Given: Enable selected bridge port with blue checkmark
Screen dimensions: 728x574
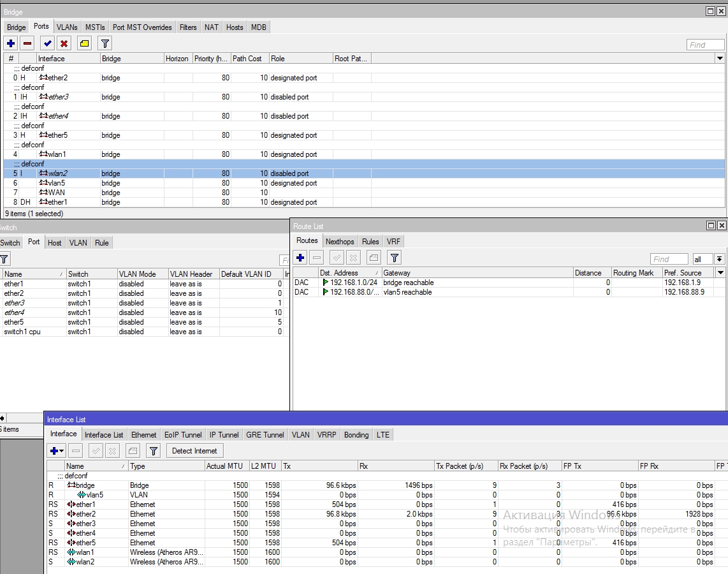Looking at the screenshot, I should tap(47, 43).
